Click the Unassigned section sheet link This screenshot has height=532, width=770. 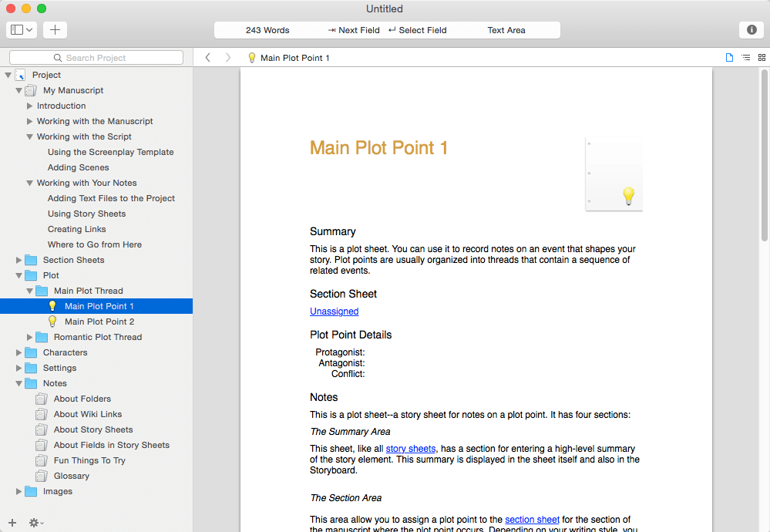tap(334, 311)
